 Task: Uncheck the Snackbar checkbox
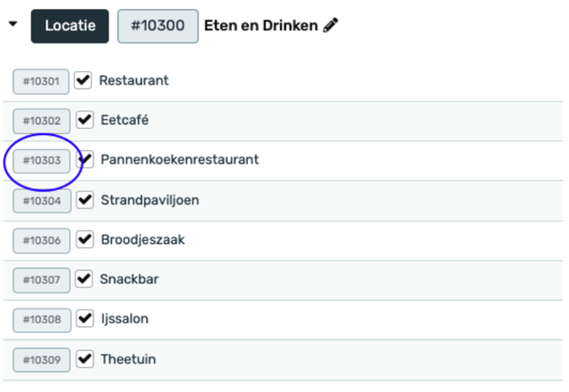[84, 280]
